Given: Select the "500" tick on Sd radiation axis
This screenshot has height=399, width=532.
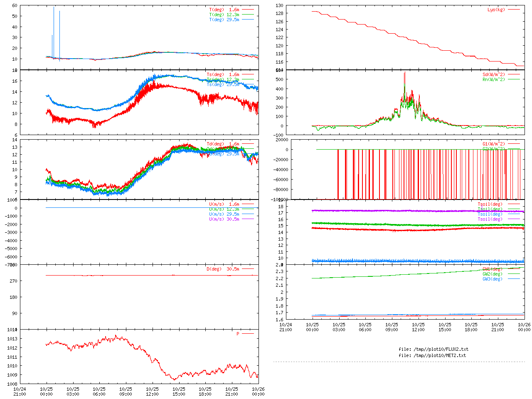Looking at the screenshot, I should pos(279,79).
